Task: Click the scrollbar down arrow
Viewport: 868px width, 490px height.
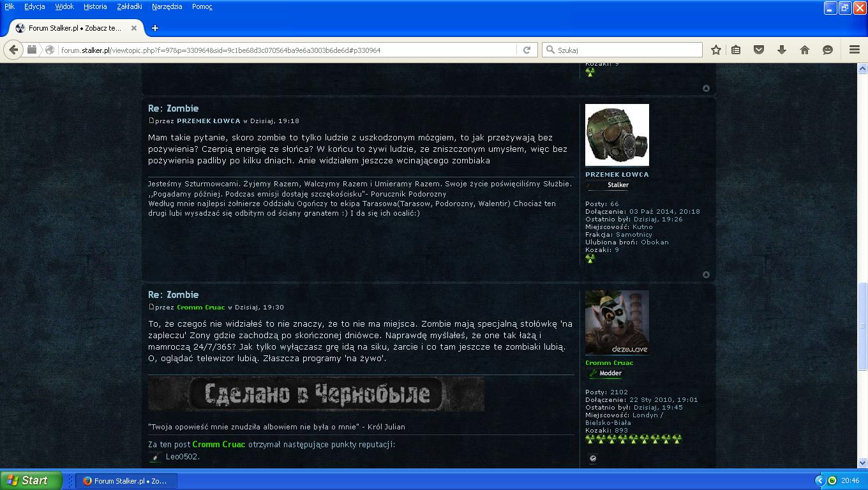Action: point(862,463)
